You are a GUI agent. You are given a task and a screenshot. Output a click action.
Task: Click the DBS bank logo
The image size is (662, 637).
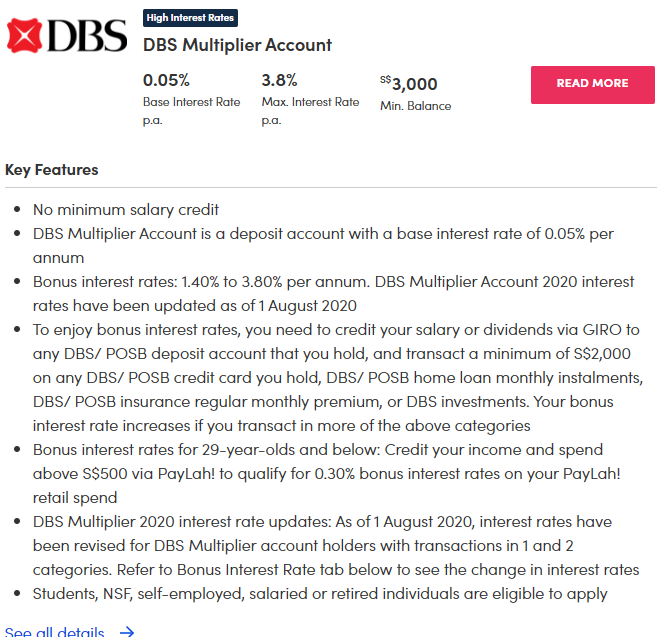pos(67,36)
